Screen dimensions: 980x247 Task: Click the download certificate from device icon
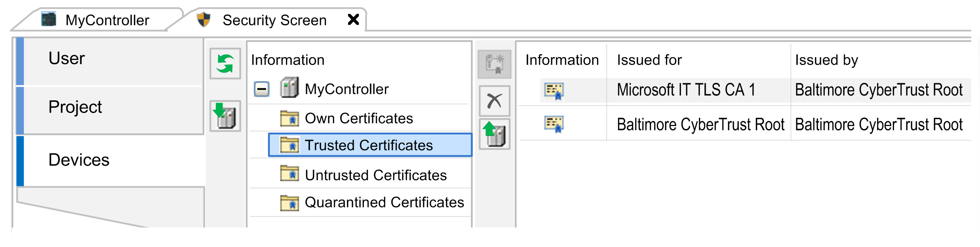225,116
